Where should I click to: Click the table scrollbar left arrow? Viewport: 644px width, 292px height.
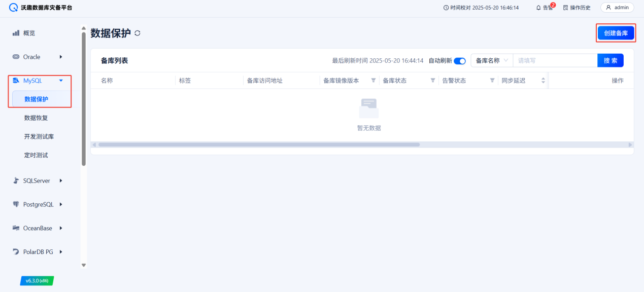(94, 144)
